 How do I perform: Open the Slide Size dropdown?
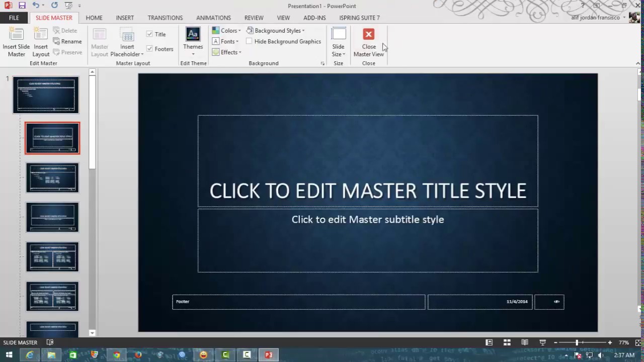pos(338,42)
